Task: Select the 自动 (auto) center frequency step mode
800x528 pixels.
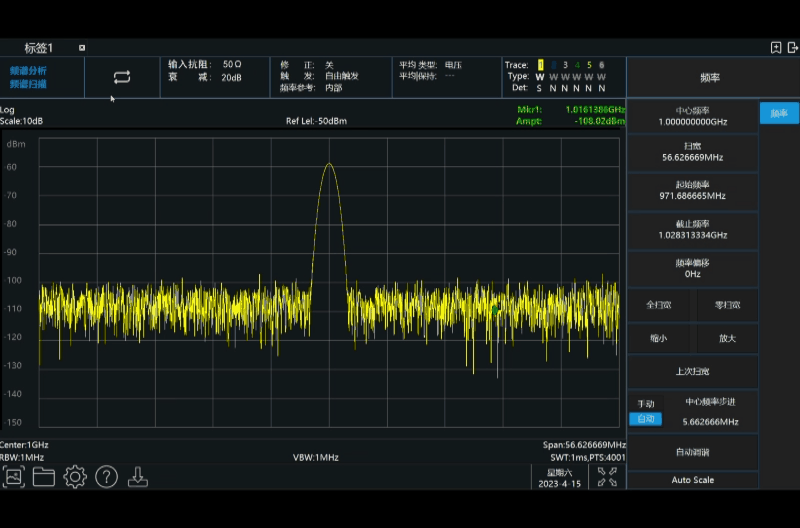Action: click(x=646, y=419)
